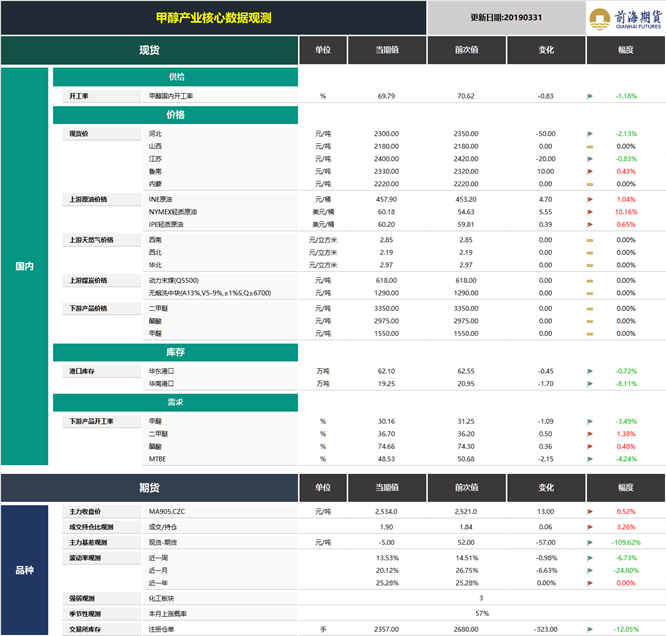The width and height of the screenshot is (666, 636).
Task: Click red flag icon for 鲁南 row
Action: tap(590, 172)
